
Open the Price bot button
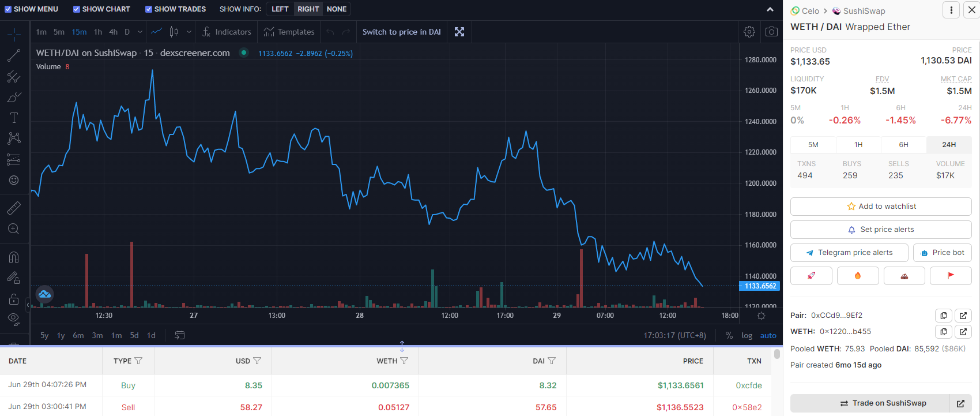943,253
